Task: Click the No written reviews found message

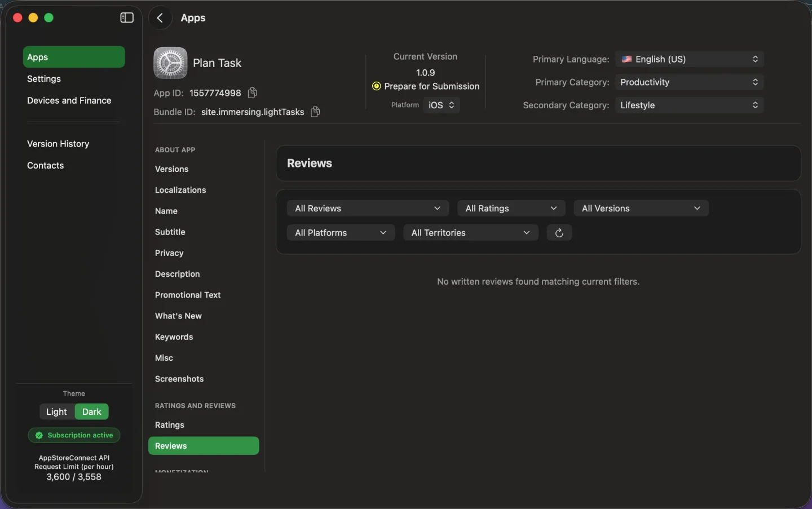Action: [x=538, y=281]
